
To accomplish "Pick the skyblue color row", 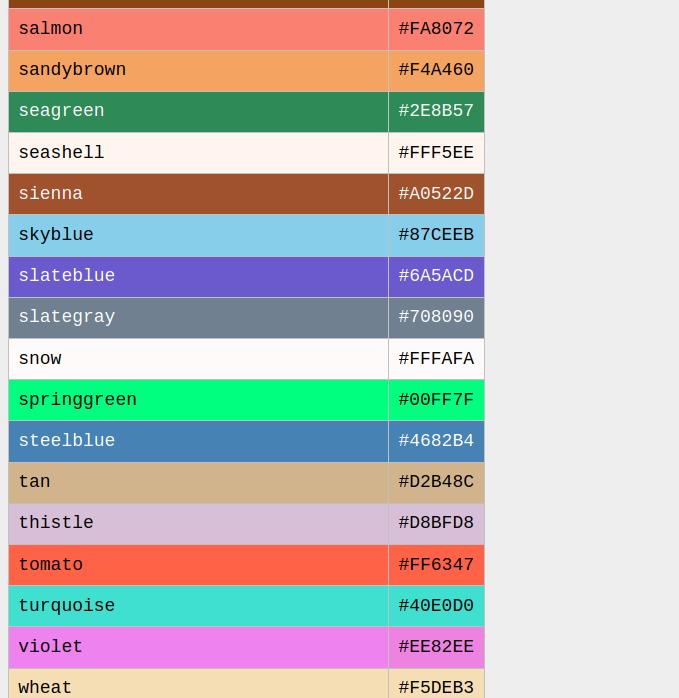I will tap(198, 235).
